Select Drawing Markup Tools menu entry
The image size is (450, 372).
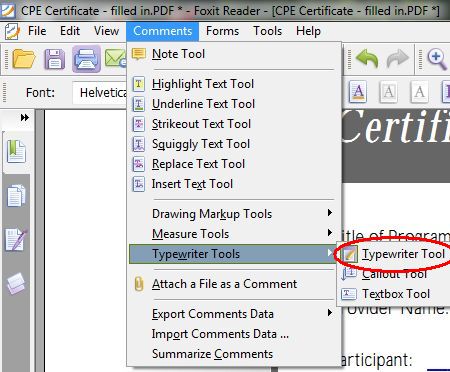[235, 214]
